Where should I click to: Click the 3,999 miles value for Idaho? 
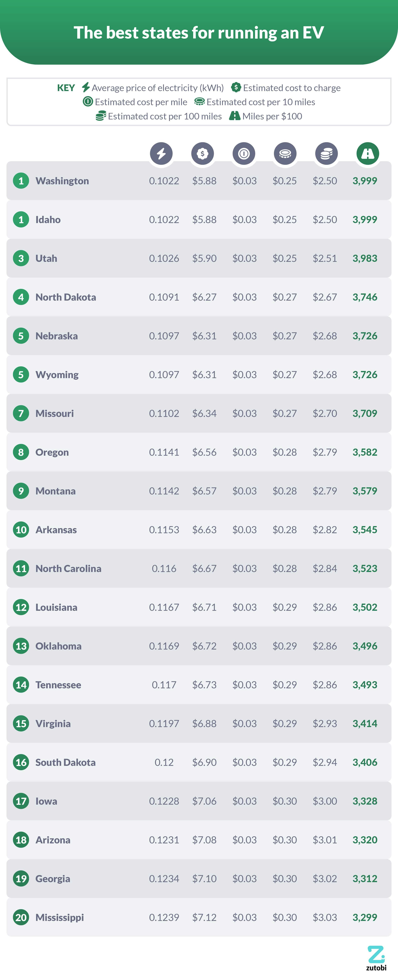pyautogui.click(x=365, y=220)
